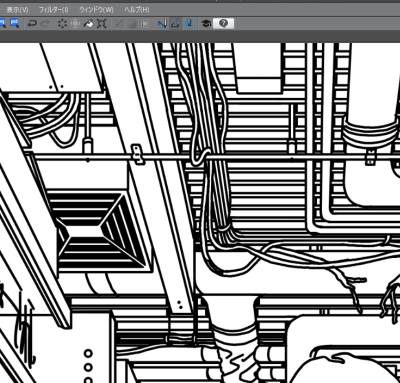Toggle Snap to Ruler icon
Screen dimensions: 400x383
coord(162,24)
